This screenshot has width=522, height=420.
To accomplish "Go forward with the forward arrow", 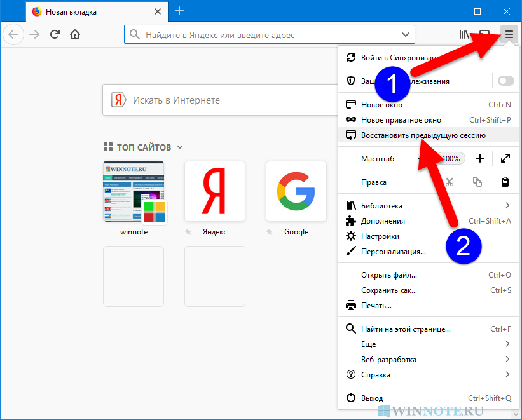I will pos(34,34).
